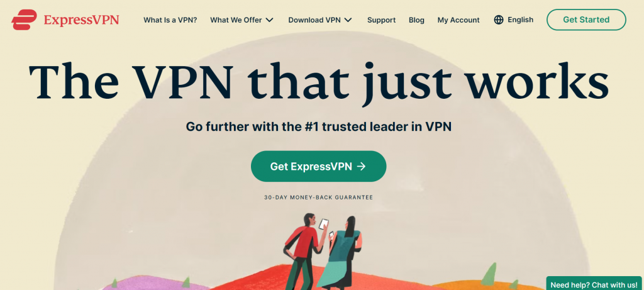Viewport: 644px width, 290px height.
Task: Click the Download VPN menu label
Action: click(x=314, y=20)
